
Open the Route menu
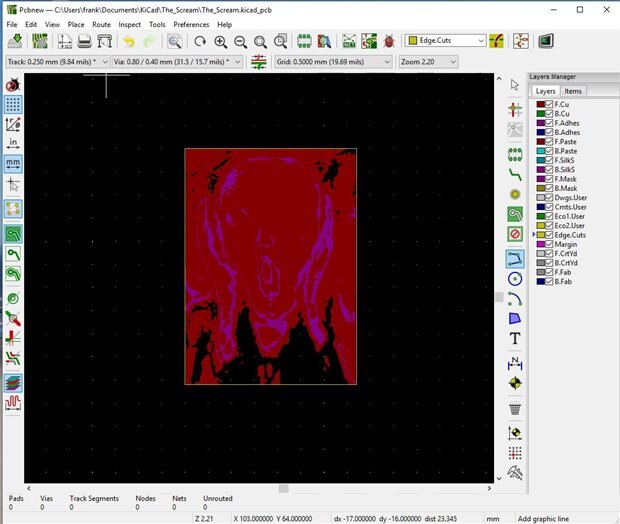pyautogui.click(x=101, y=24)
